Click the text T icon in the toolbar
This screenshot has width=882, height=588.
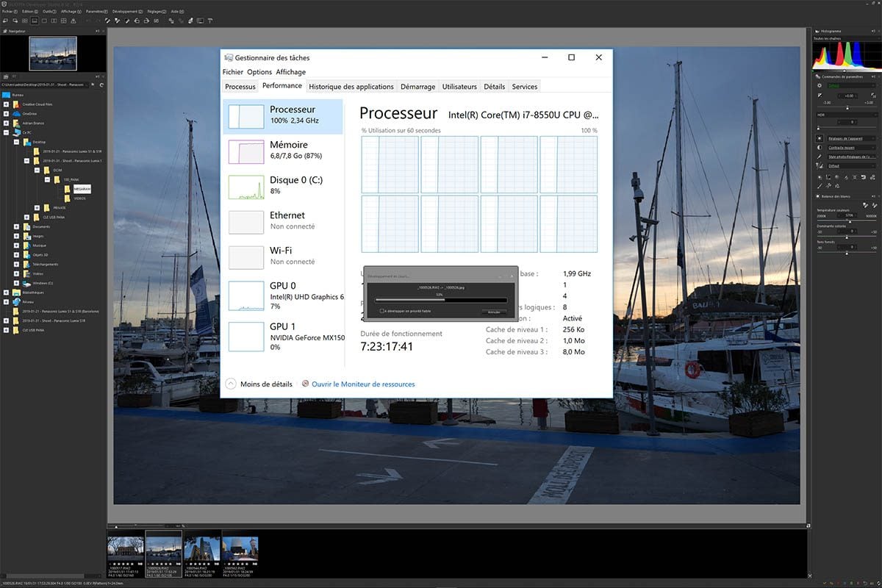pyautogui.click(x=209, y=21)
